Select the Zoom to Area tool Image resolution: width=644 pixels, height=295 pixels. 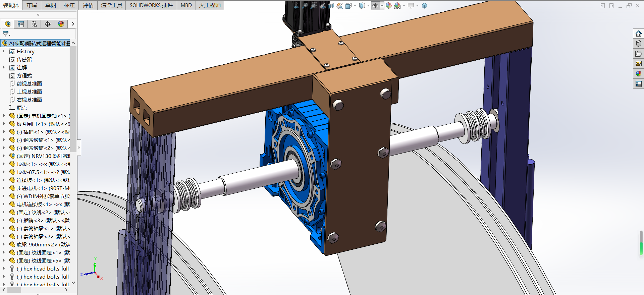314,5
